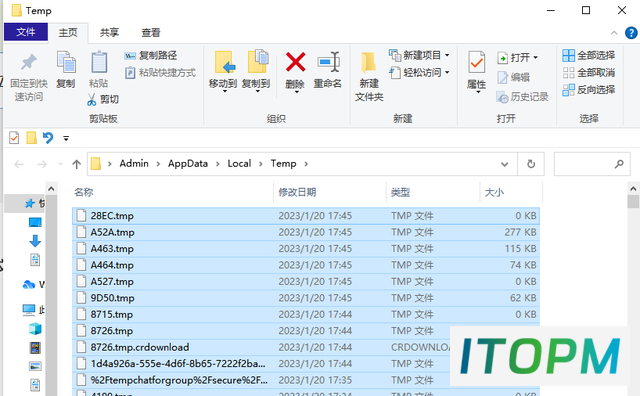Open address bar history dropdown
The width and height of the screenshot is (640, 396).
504,164
